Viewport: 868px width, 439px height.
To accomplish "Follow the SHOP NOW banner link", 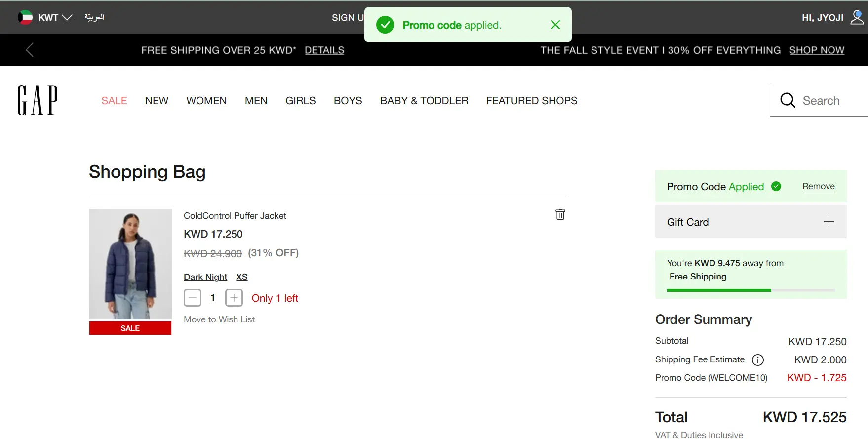I will 817,50.
